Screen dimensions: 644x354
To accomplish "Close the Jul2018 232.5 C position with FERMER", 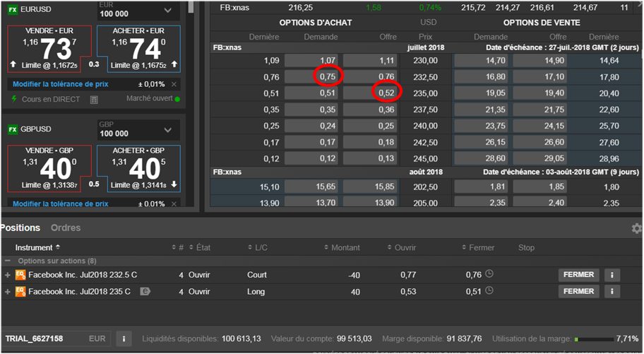I will [579, 275].
